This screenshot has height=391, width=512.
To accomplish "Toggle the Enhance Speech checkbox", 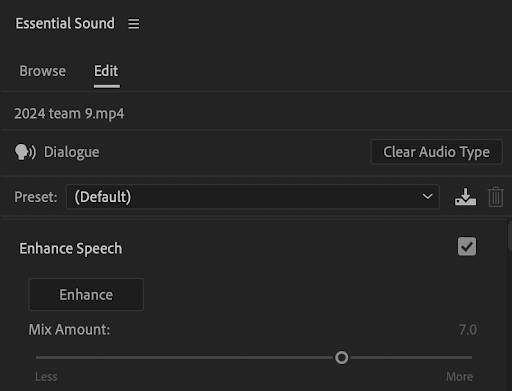I will pyautogui.click(x=467, y=247).
